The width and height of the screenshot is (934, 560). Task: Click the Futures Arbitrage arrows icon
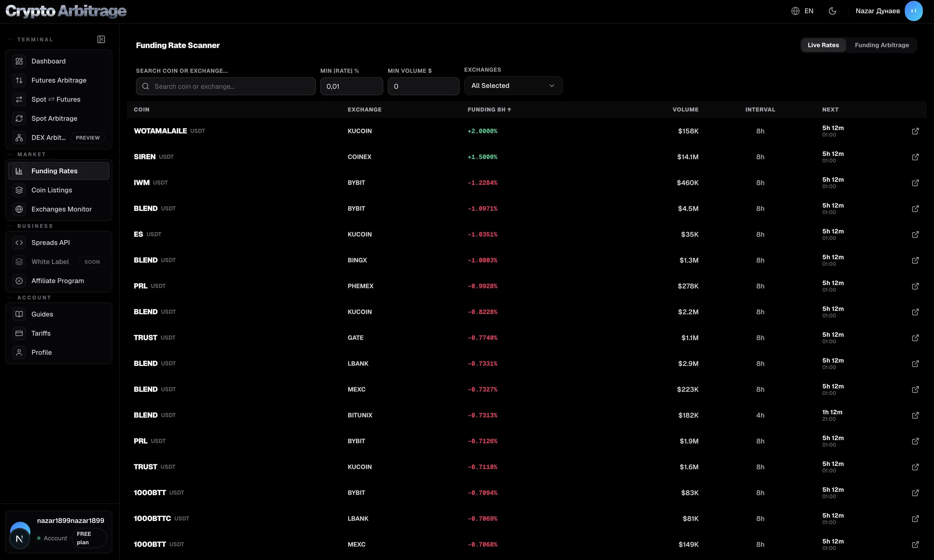[x=19, y=80]
